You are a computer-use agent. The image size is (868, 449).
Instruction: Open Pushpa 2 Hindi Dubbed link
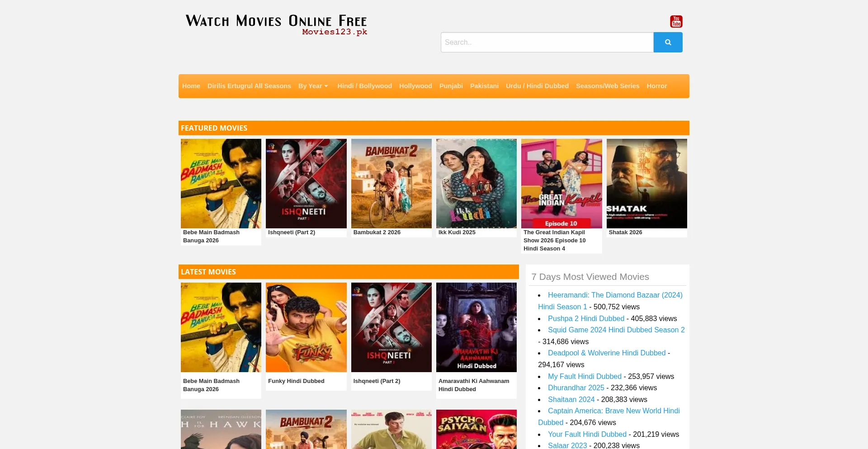[x=586, y=318]
